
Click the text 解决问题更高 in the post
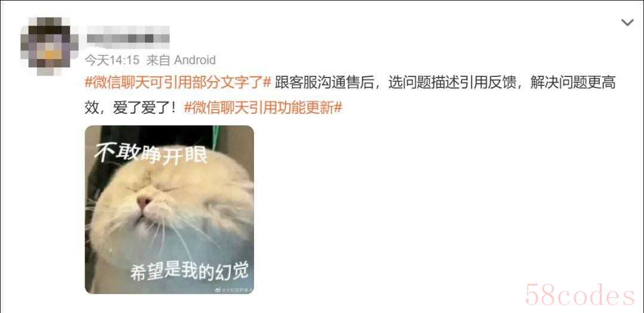pos(573,83)
